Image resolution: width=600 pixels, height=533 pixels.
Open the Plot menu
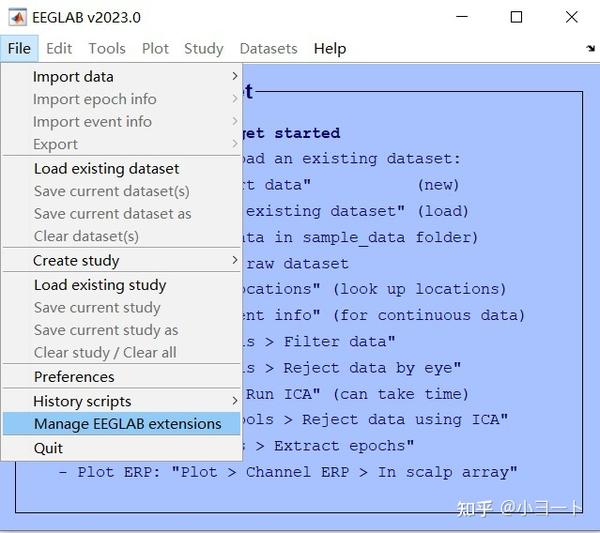point(155,48)
